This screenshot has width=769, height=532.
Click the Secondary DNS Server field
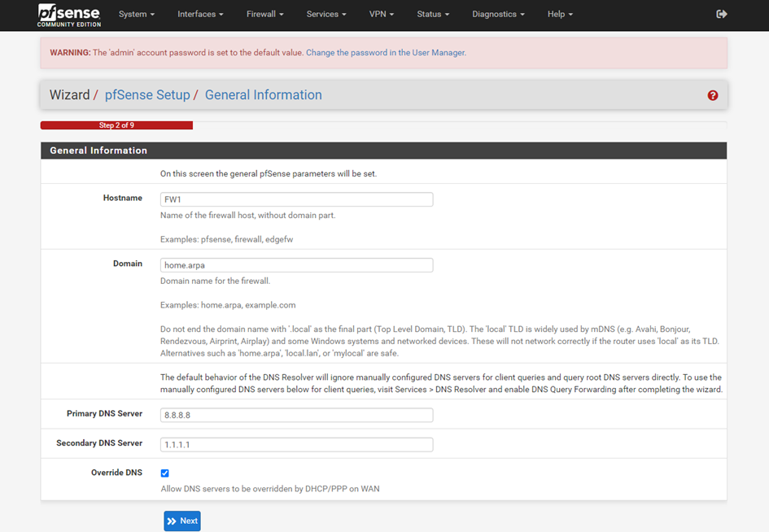[x=297, y=445]
